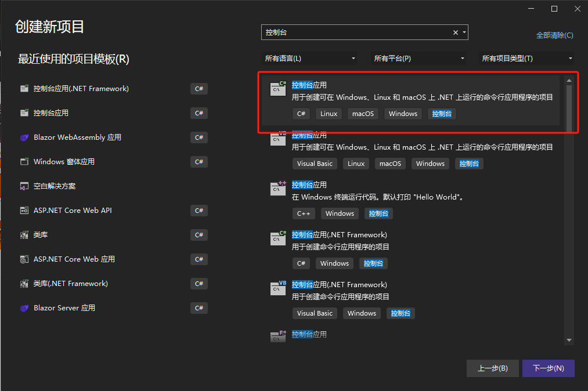Viewport: 588px width, 391px height.
Task: Click the 类库 template icon
Action: [24, 235]
